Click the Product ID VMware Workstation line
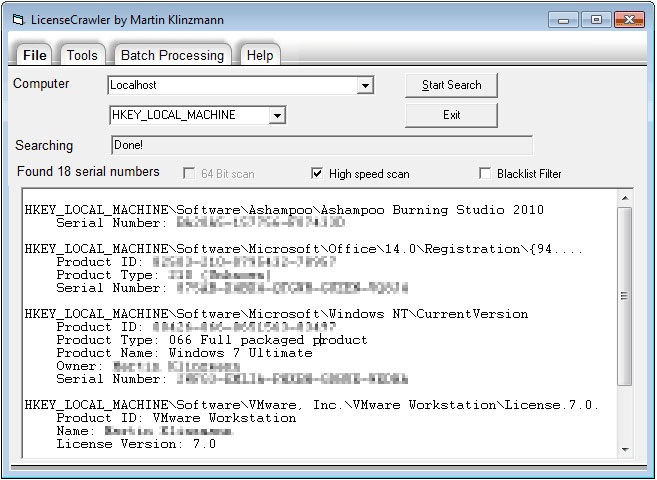Image resolution: width=657 pixels, height=480 pixels. coord(176,418)
